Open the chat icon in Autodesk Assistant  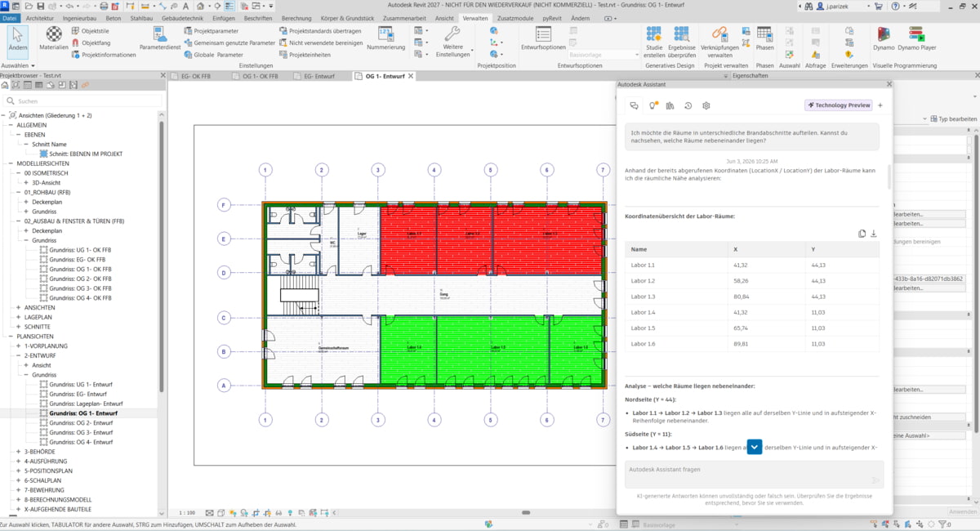(634, 105)
